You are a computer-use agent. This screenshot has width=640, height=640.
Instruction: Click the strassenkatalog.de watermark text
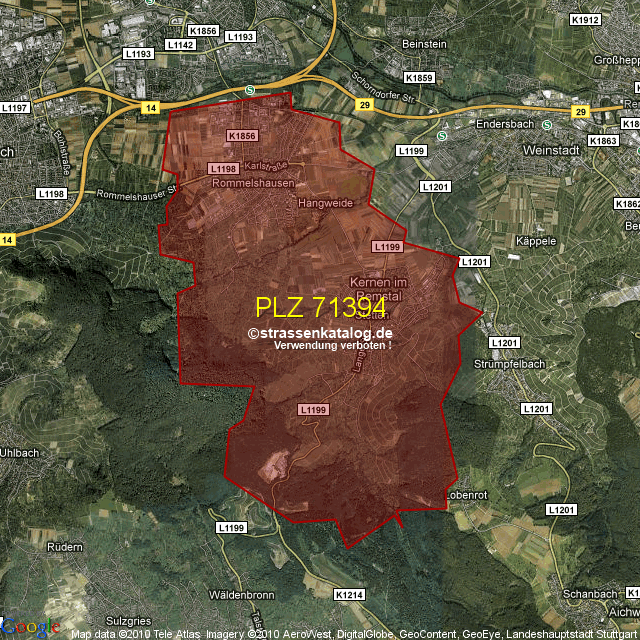point(320,334)
